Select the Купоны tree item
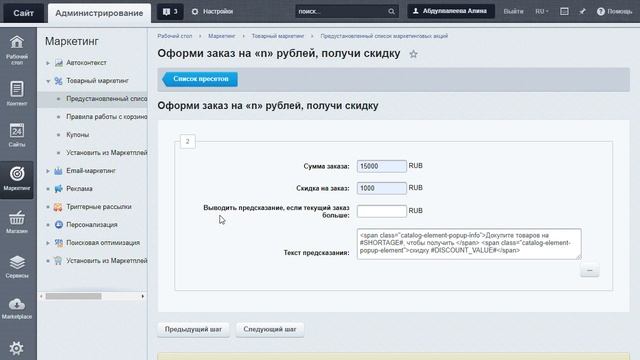 point(78,135)
